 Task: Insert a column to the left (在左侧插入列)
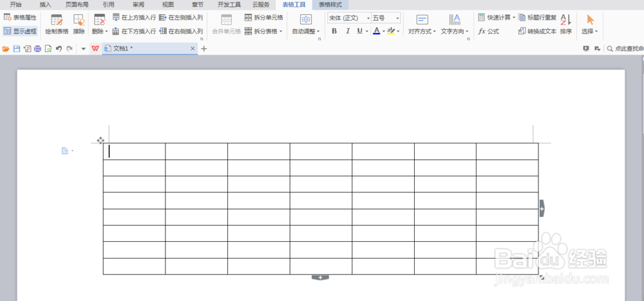tap(181, 17)
